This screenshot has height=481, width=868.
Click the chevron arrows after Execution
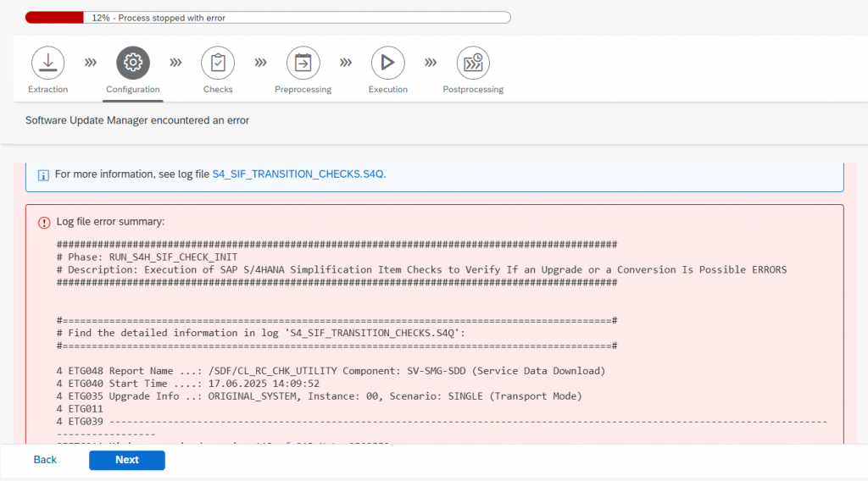pyautogui.click(x=431, y=63)
